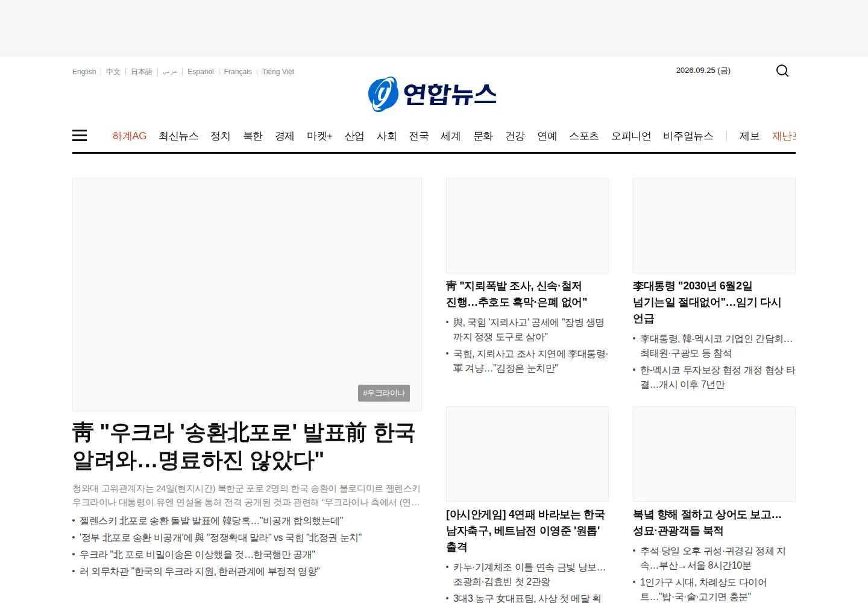Go to the 문화 section
This screenshot has width=868, height=603.
pyautogui.click(x=483, y=136)
